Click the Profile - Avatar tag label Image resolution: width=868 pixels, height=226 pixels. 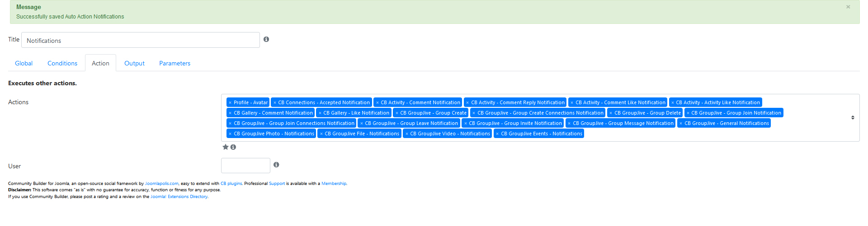pyautogui.click(x=250, y=103)
